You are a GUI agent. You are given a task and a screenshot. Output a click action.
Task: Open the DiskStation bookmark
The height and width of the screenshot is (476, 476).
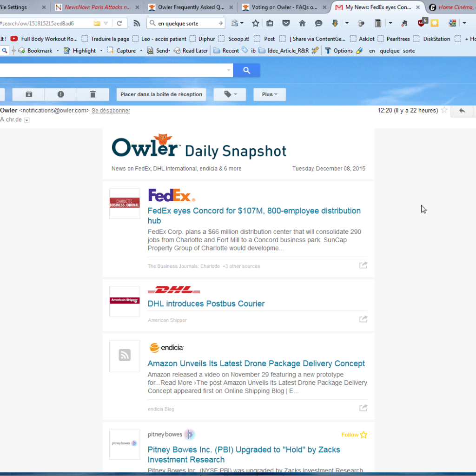point(432,39)
